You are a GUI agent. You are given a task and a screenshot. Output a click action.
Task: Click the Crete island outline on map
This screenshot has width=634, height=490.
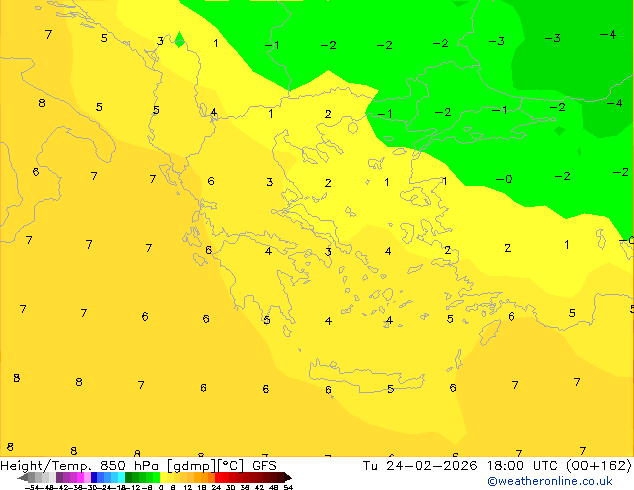tap(367, 375)
